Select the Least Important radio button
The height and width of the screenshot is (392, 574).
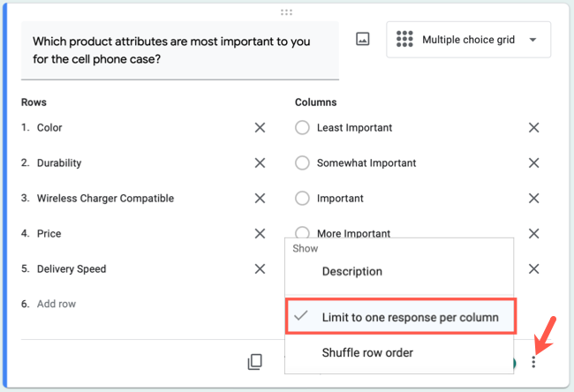point(302,128)
